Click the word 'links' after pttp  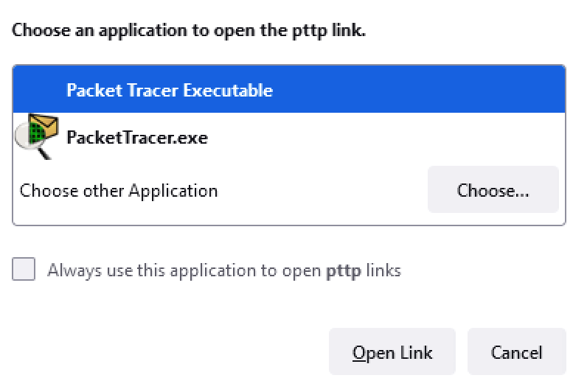383,271
